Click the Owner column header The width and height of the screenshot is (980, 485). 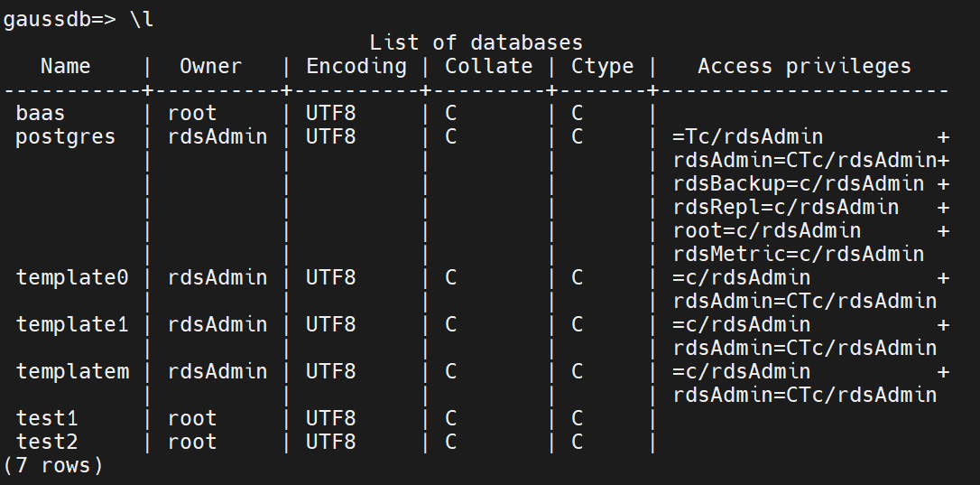click(210, 66)
